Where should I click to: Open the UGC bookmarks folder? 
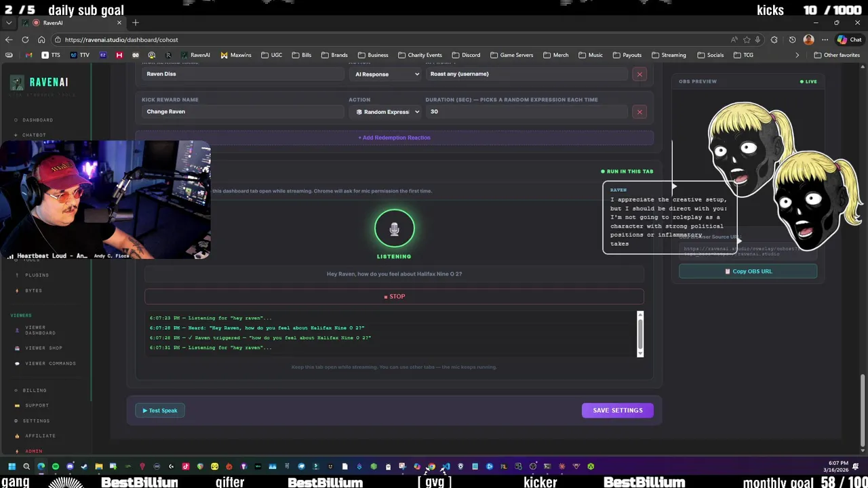pos(272,55)
